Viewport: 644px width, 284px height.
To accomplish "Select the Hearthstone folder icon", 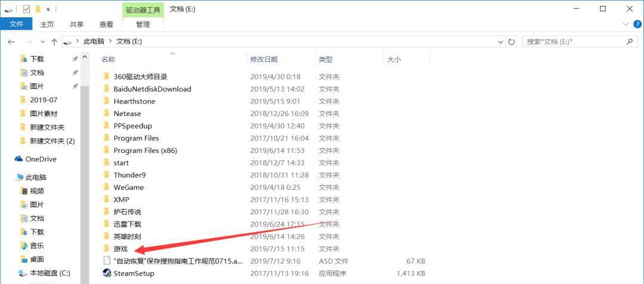I will pos(106,101).
